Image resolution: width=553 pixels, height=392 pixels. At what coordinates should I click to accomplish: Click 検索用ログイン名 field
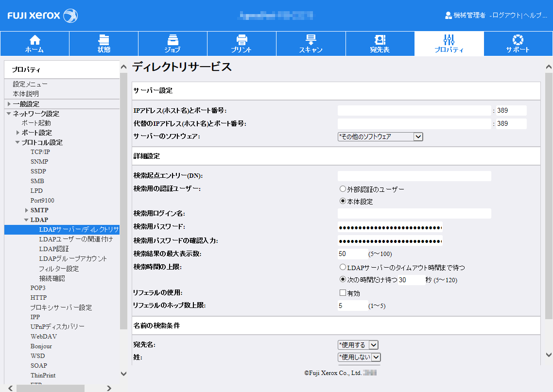click(x=415, y=213)
